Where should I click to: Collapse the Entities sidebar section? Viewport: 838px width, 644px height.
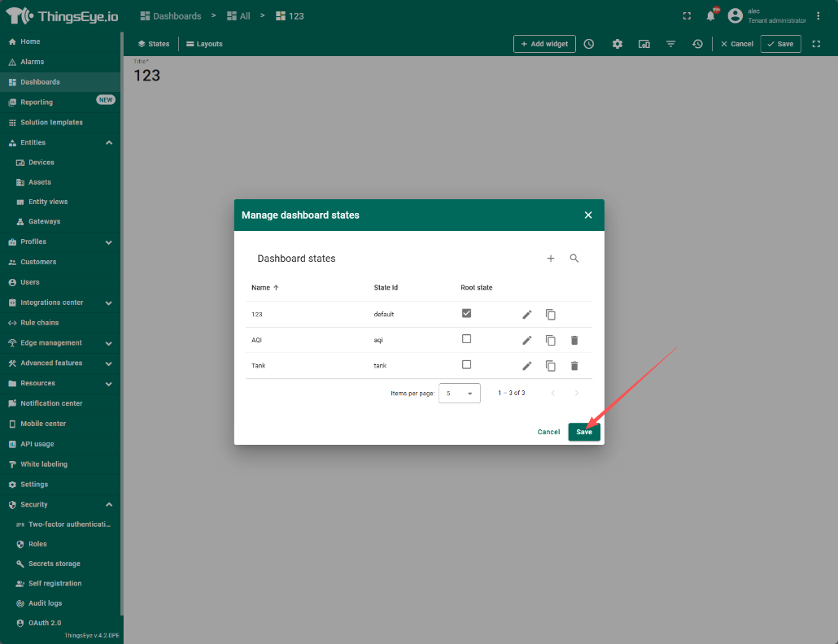click(x=109, y=143)
